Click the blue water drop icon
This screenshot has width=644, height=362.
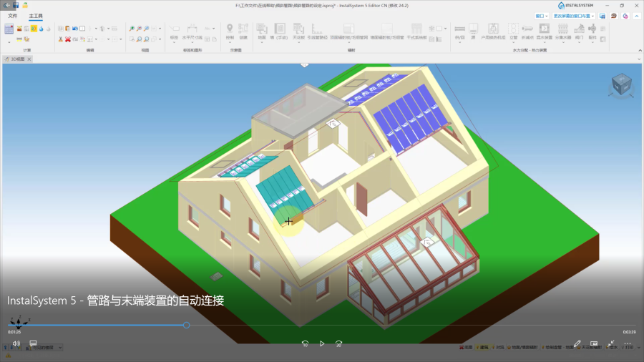click(41, 29)
